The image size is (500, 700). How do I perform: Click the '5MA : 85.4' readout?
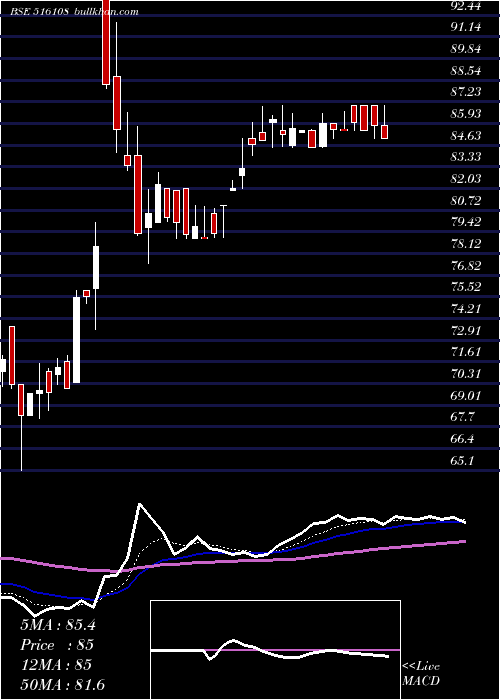pos(58,625)
